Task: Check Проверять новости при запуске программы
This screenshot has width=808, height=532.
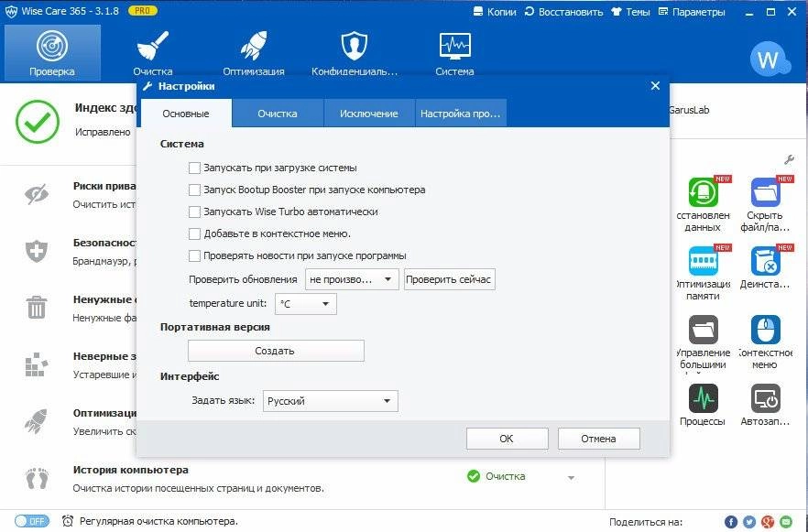Action: coord(194,255)
